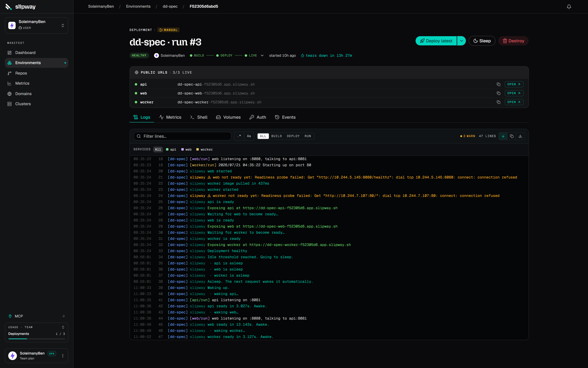Click log line 33 Deployment healthy
Image resolution: width=588 pixels, height=368 pixels.
(x=329, y=251)
